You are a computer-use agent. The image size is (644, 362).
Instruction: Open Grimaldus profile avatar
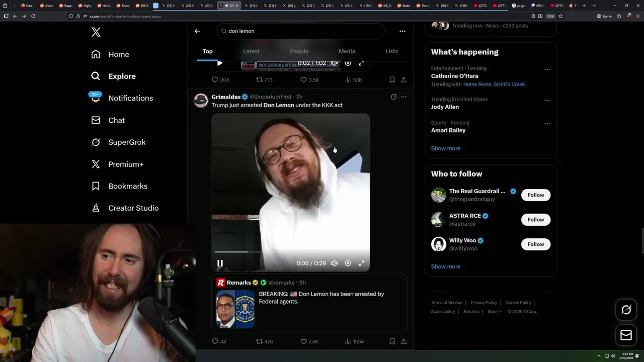click(x=201, y=101)
